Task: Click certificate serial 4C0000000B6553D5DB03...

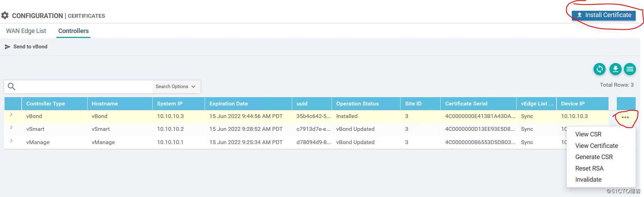Action: tap(480, 142)
